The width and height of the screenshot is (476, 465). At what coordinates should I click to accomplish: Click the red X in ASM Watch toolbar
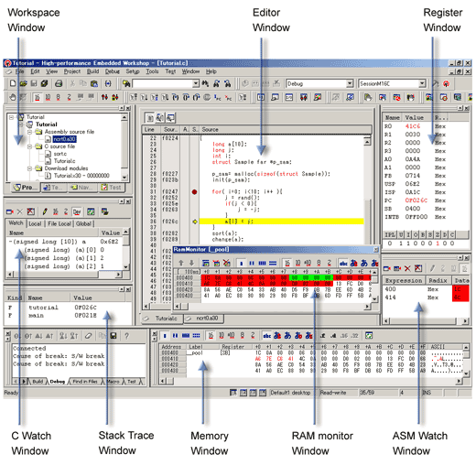click(x=407, y=268)
